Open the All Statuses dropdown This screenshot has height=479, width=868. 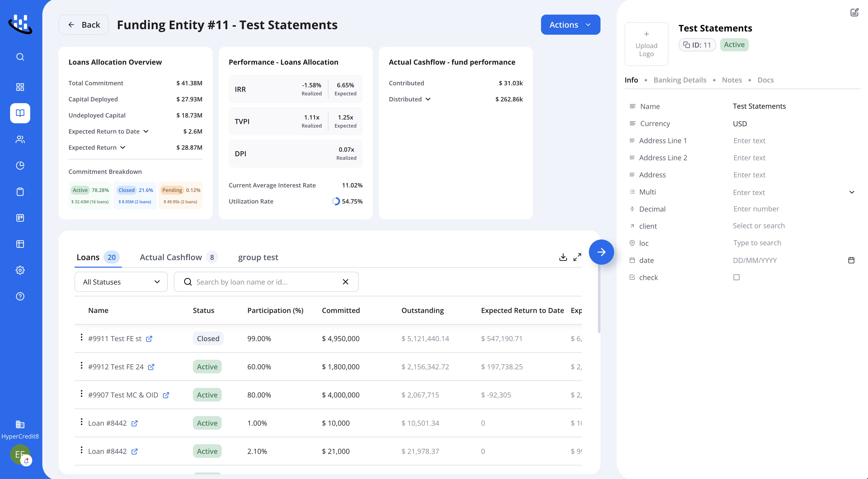[x=121, y=282]
